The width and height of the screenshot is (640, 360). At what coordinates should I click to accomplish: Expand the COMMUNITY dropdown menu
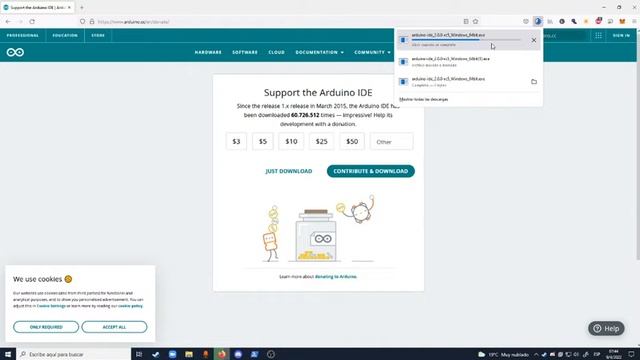[x=372, y=52]
